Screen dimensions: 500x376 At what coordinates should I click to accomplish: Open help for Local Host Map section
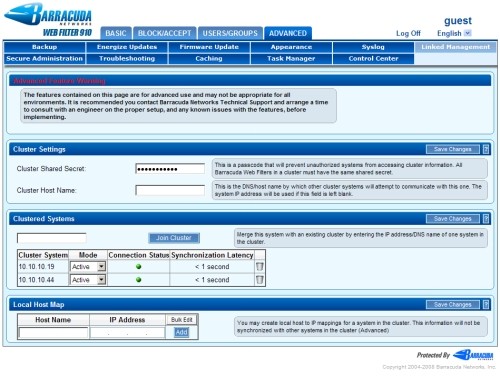486,304
